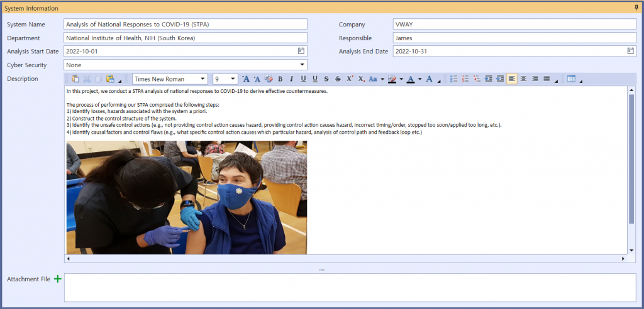Open the highlight color dropdown arrow
Viewport: 644px width, 309px height.
pos(401,79)
